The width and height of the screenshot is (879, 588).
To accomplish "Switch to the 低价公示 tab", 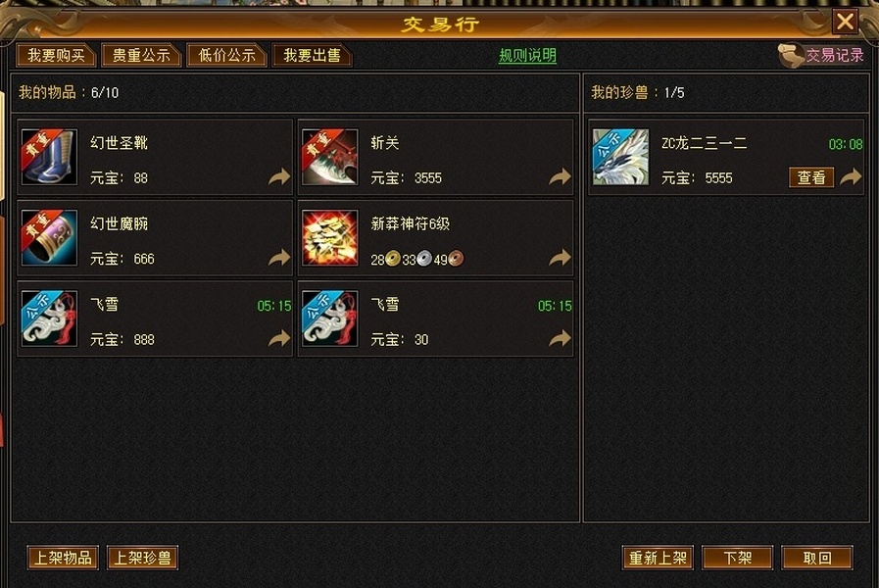I will click(x=226, y=55).
